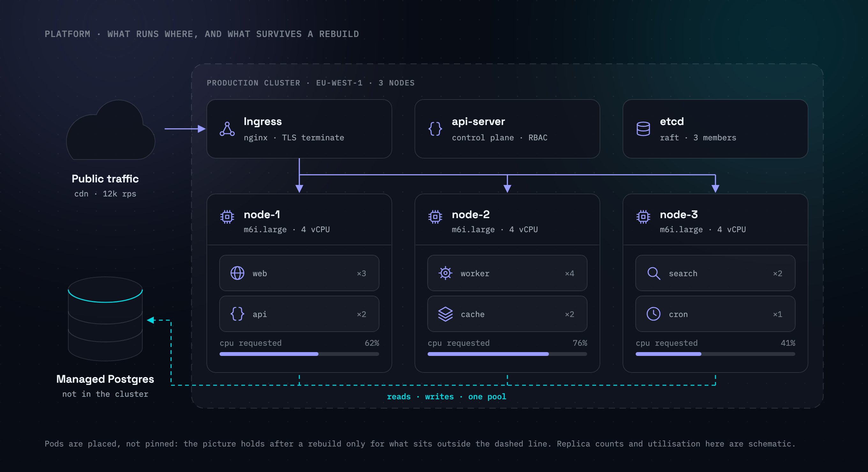Viewport: 868px width, 472px height.
Task: Click the 41% cpu value
Action: (x=788, y=343)
